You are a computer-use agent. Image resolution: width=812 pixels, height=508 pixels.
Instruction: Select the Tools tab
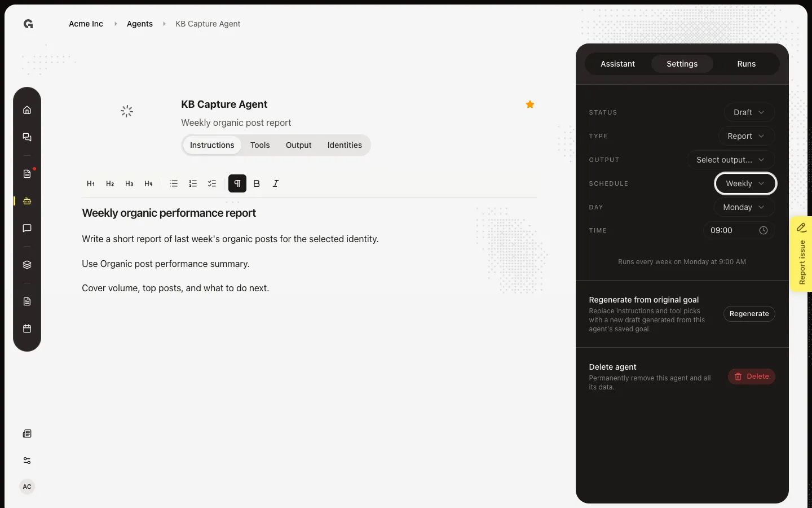pyautogui.click(x=260, y=145)
